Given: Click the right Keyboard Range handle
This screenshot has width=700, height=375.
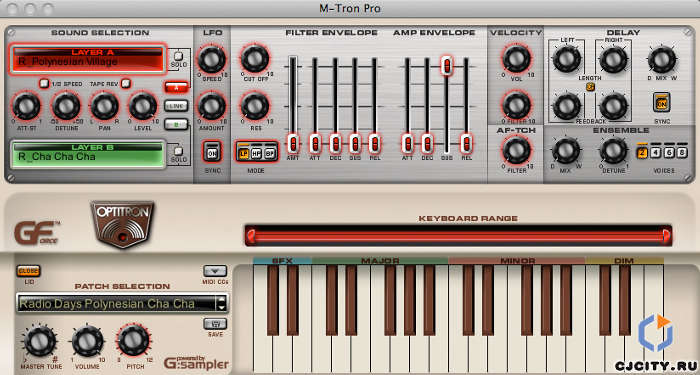Looking at the screenshot, I should coord(666,235).
